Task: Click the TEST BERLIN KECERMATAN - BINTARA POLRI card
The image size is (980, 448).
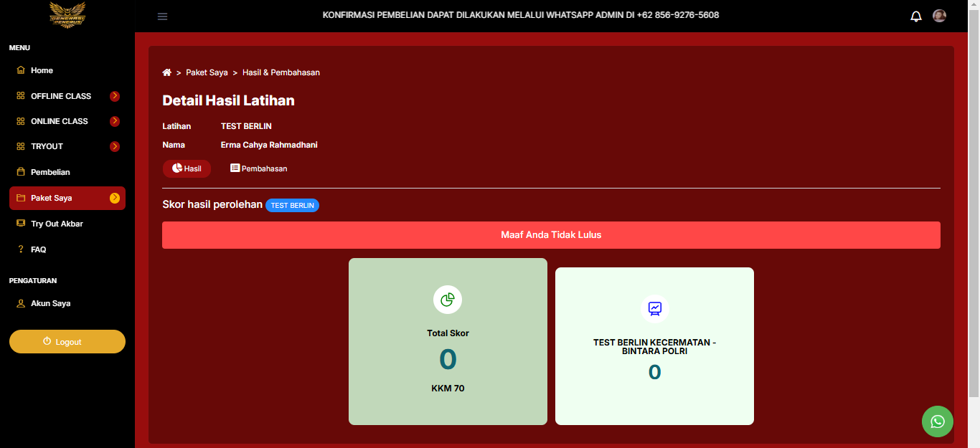Action: click(x=654, y=346)
